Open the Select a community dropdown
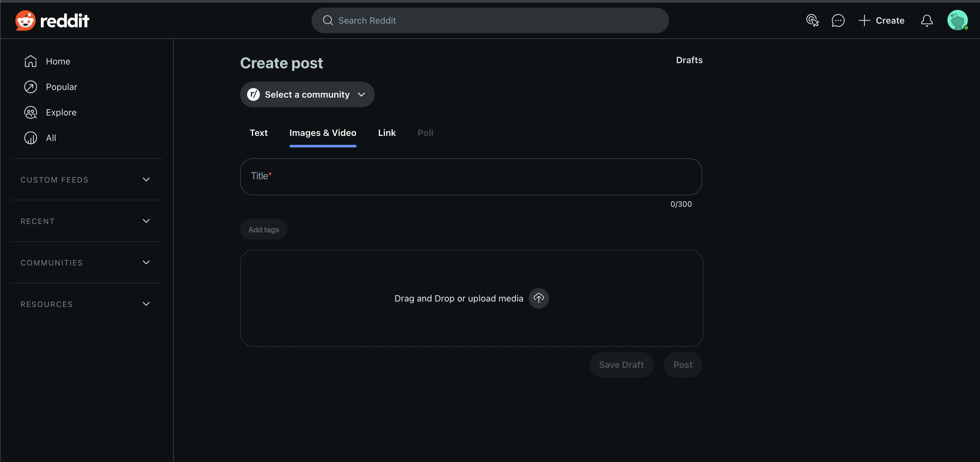This screenshot has height=462, width=980. (x=307, y=94)
